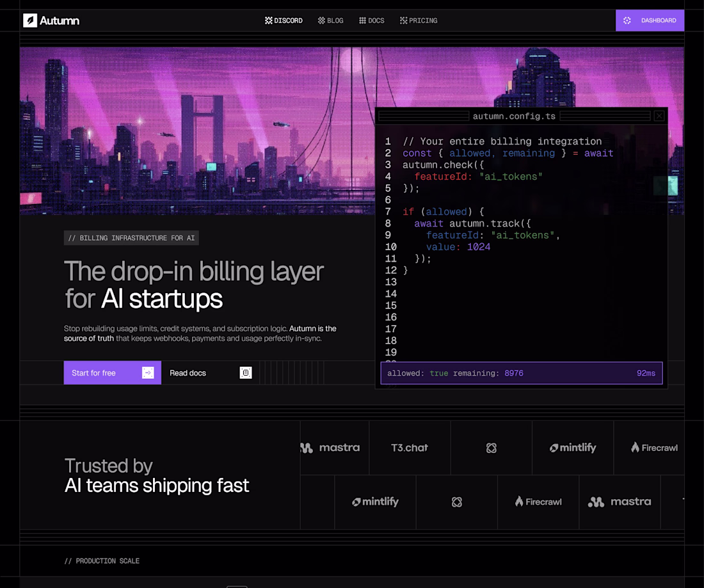Click the Docs grid icon in navbar
This screenshot has width=704, height=588.
pyautogui.click(x=362, y=20)
